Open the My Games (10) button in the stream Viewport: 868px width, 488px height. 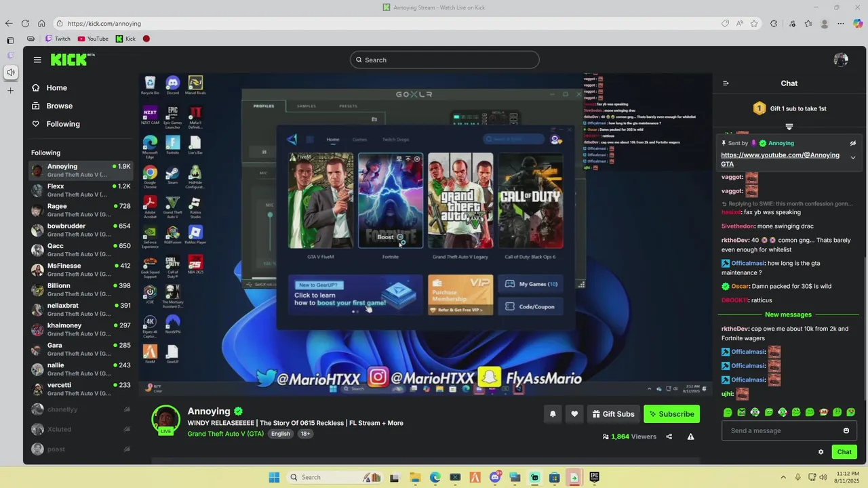click(531, 284)
